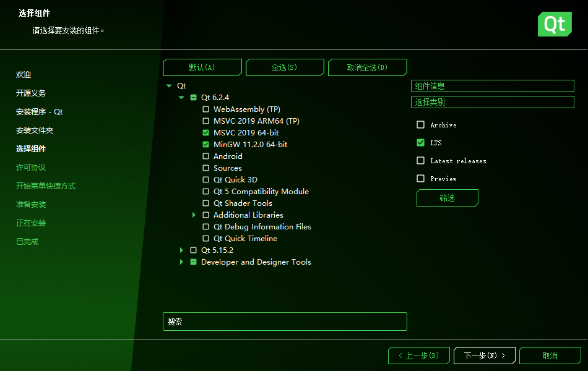The width and height of the screenshot is (588, 371).
Task: Select 开源义务 step in sidebar
Action: pos(31,93)
